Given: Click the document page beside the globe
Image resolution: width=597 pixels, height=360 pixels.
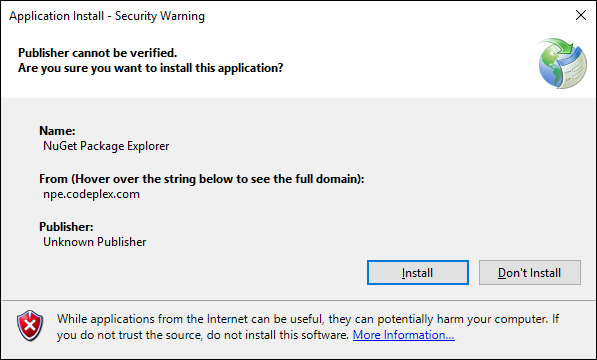Looking at the screenshot, I should point(574,68).
